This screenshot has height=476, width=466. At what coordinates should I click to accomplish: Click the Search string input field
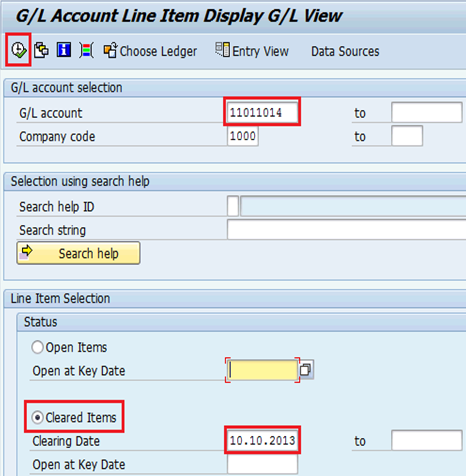[347, 229]
